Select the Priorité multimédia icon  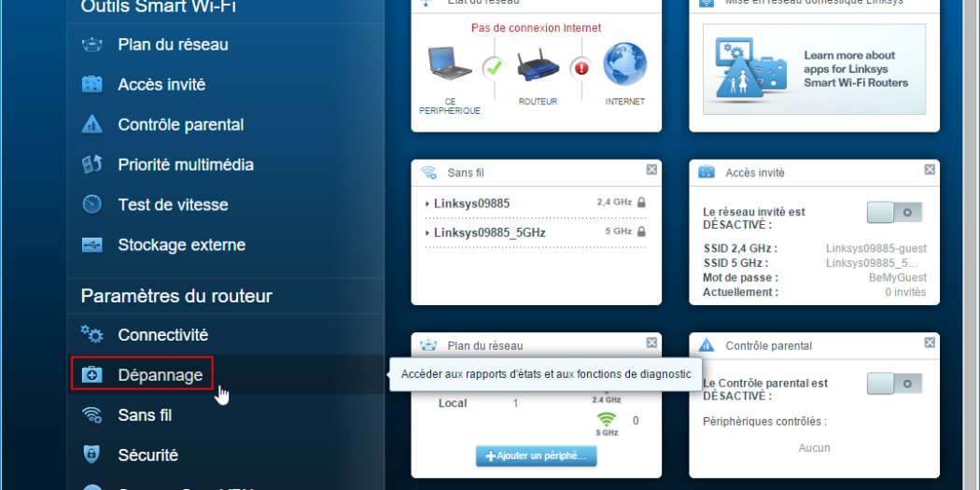point(92,165)
